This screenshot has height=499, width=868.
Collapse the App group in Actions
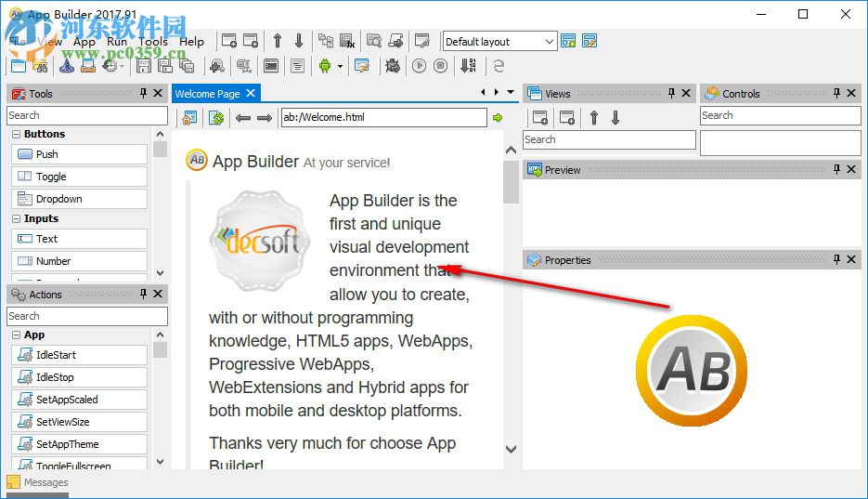click(x=16, y=335)
